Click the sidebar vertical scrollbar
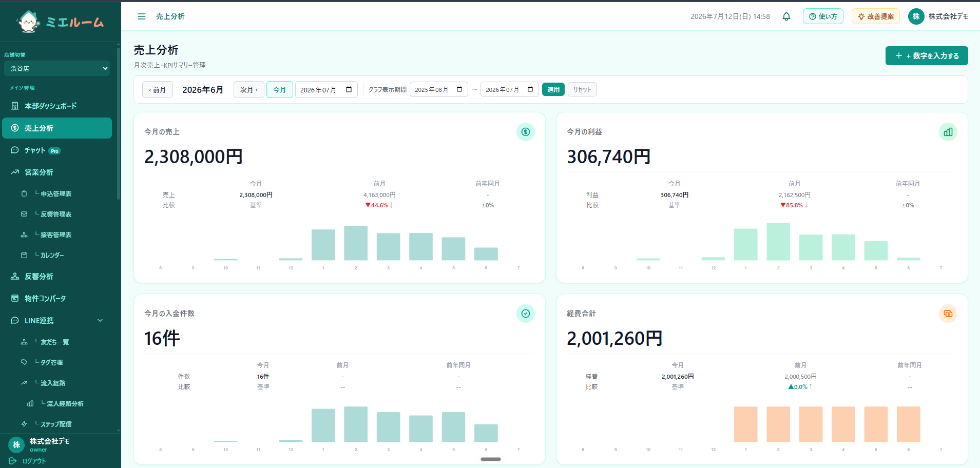 coord(119,123)
